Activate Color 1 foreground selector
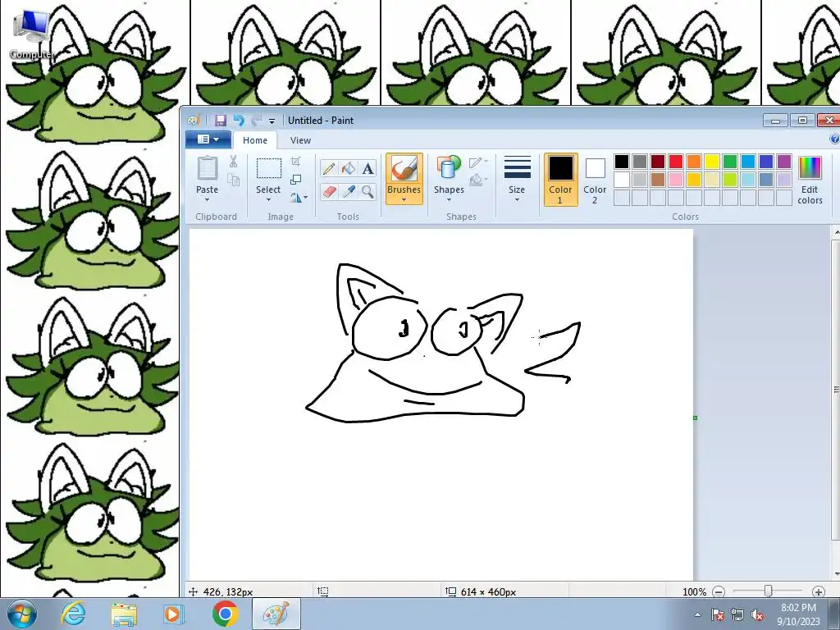This screenshot has height=630, width=840. (x=560, y=180)
